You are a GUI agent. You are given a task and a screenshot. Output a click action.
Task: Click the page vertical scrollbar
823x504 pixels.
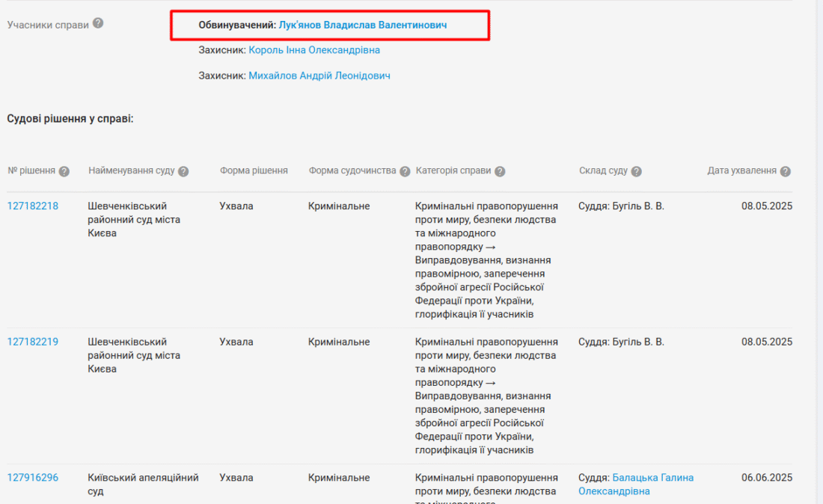818,252
